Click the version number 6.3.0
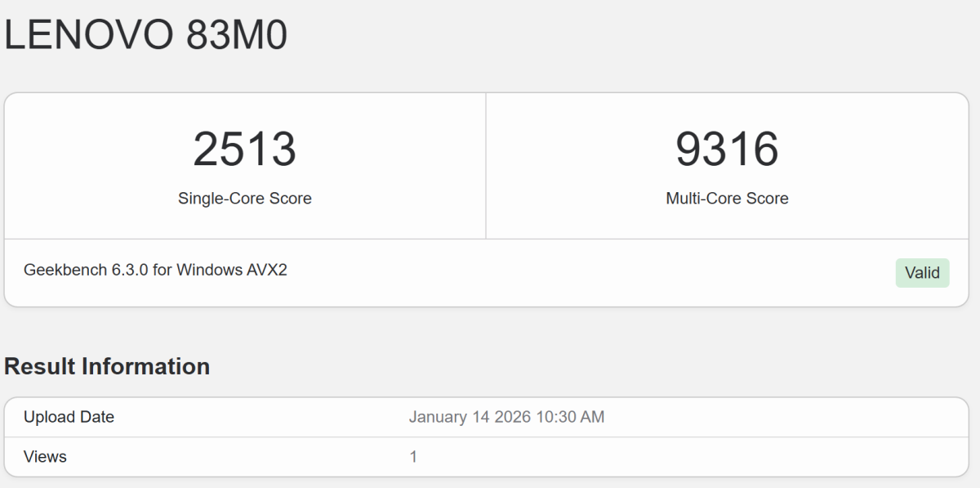The image size is (980, 488). coord(128,270)
